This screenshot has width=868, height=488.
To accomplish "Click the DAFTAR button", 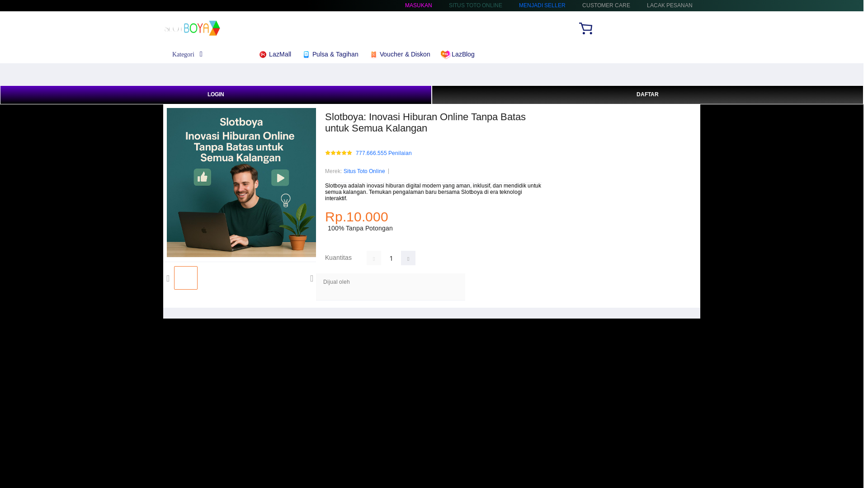I will (x=647, y=95).
